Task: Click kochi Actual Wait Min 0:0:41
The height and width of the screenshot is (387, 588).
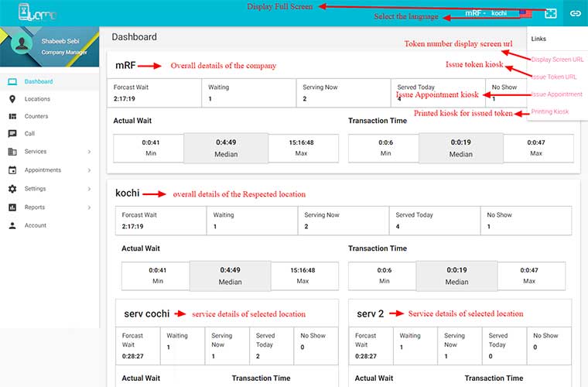Action: click(156, 276)
